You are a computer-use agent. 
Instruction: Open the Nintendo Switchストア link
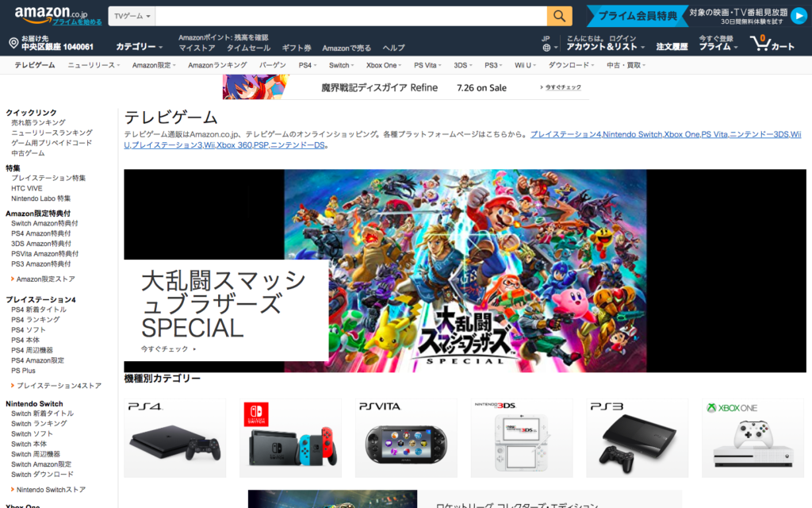51,490
